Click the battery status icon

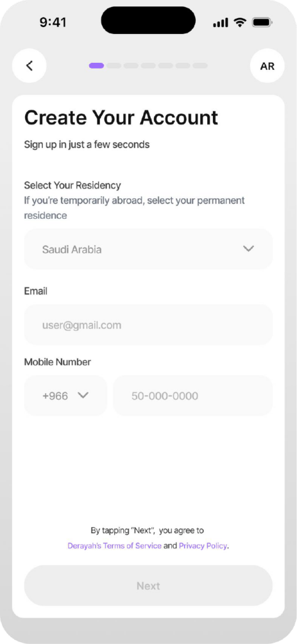tap(262, 22)
